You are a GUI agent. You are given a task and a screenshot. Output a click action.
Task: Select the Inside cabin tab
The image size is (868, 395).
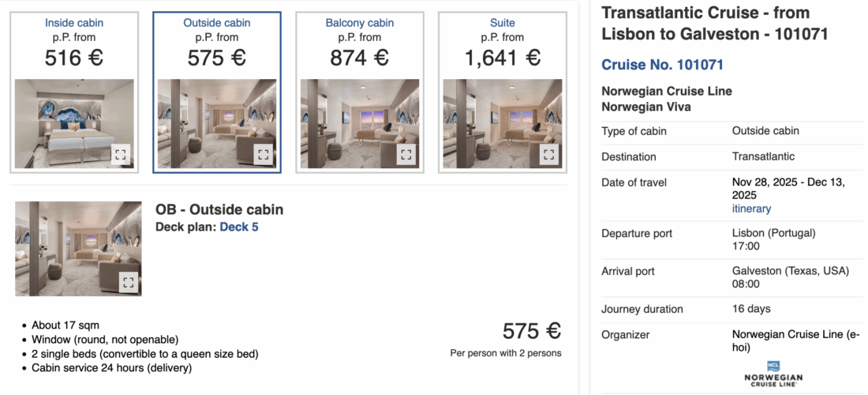[74, 23]
